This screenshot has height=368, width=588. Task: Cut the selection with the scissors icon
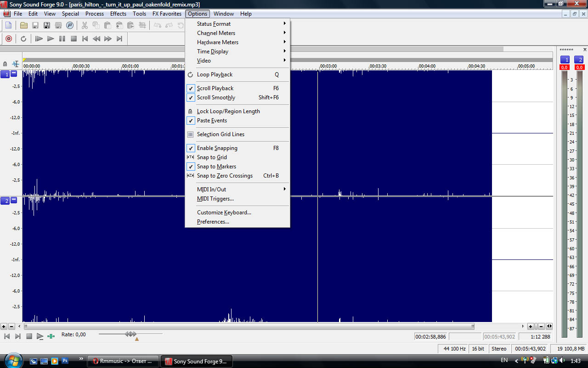point(85,25)
